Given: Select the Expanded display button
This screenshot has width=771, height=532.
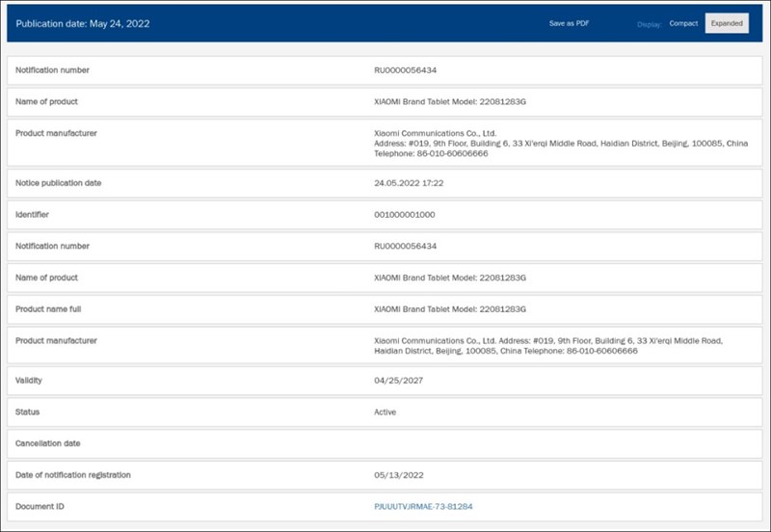Looking at the screenshot, I should tap(727, 23).
